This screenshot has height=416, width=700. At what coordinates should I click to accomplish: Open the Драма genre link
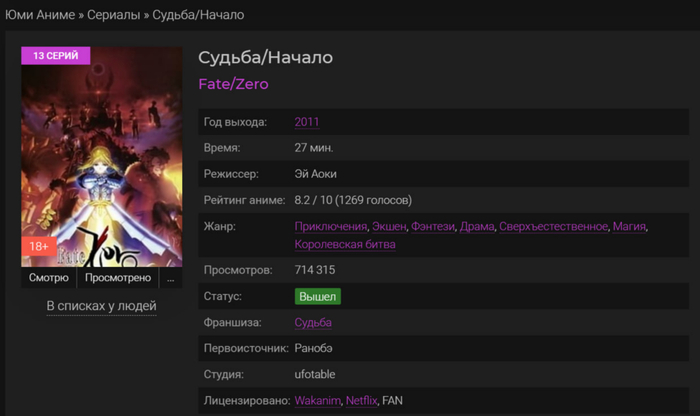click(x=477, y=226)
